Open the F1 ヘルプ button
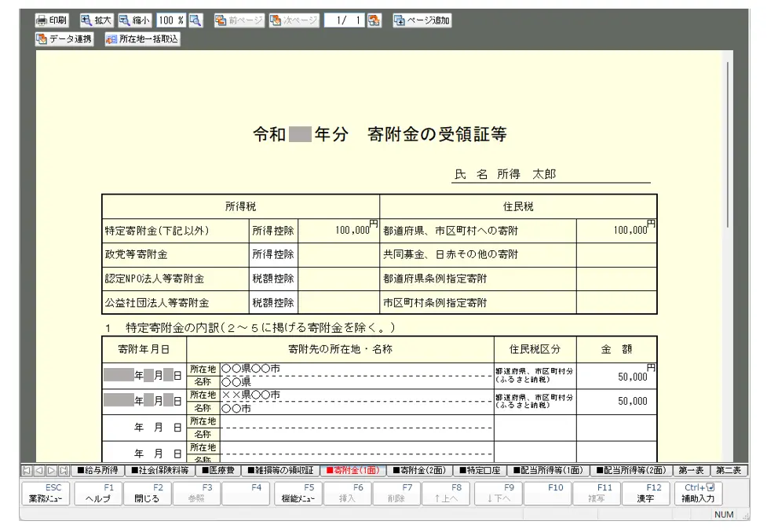 pos(98,494)
